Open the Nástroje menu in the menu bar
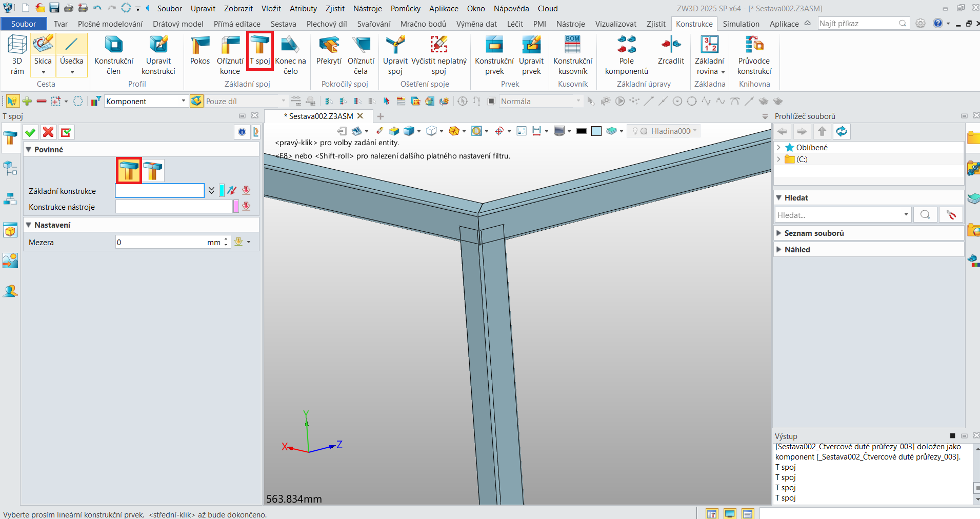The height and width of the screenshot is (519, 980). (x=367, y=8)
